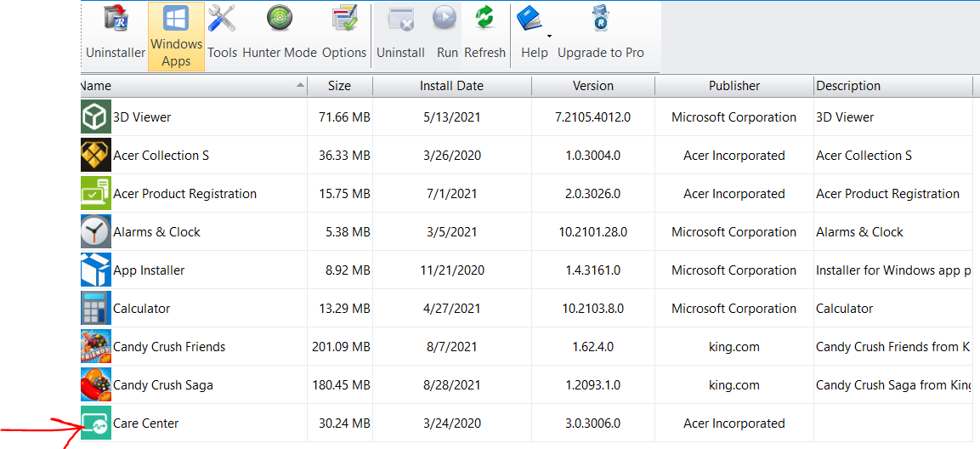Sort list by Size column header

[x=339, y=86]
